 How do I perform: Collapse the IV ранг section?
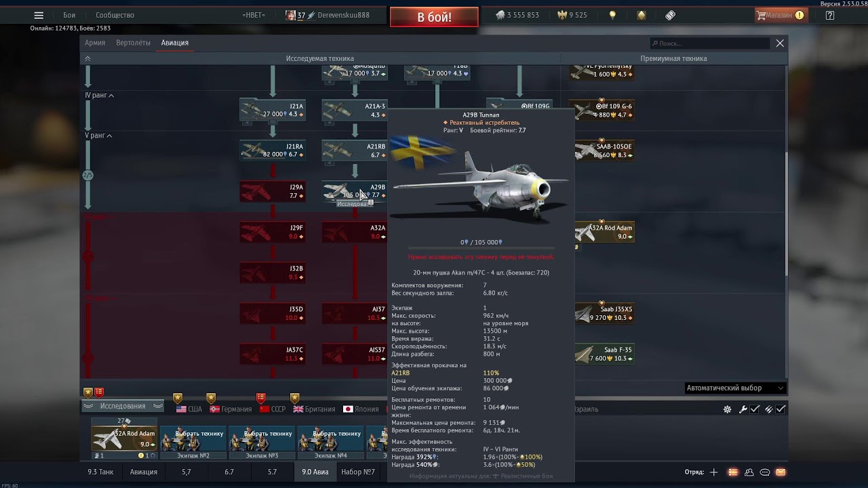pyautogui.click(x=99, y=96)
